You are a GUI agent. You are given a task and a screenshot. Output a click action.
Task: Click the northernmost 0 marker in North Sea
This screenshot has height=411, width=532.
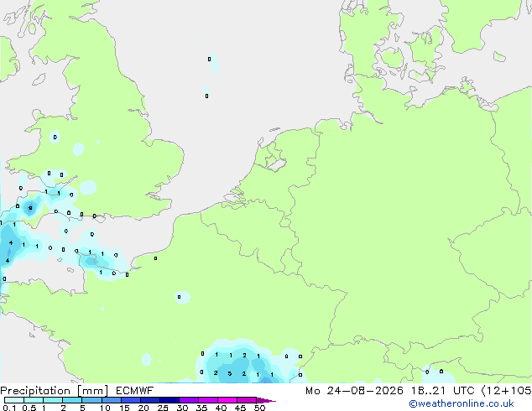[x=209, y=59]
